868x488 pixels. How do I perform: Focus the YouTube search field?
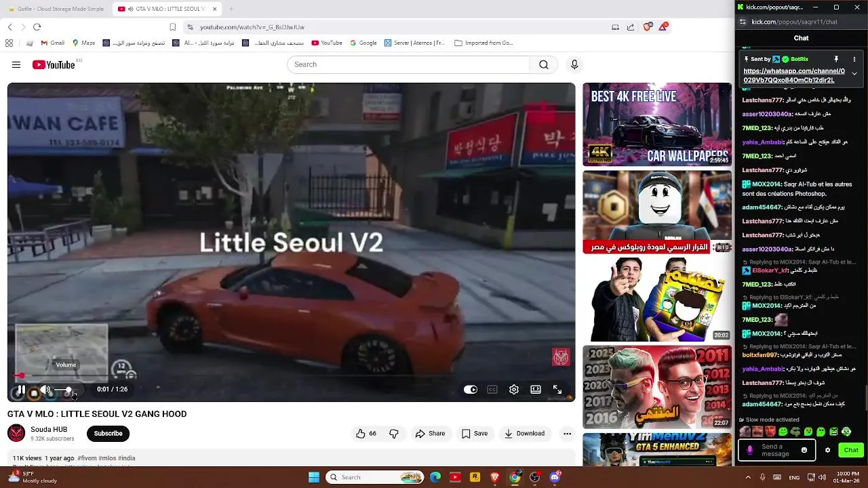click(x=408, y=64)
